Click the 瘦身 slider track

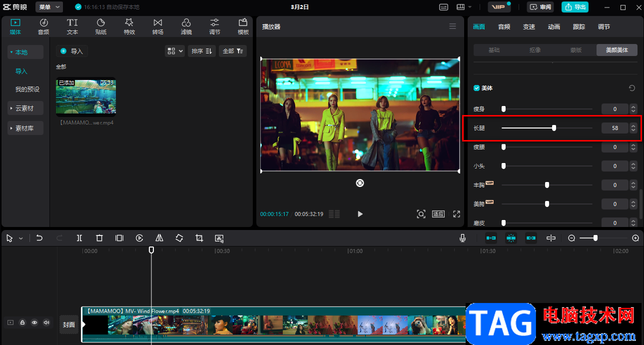click(547, 109)
